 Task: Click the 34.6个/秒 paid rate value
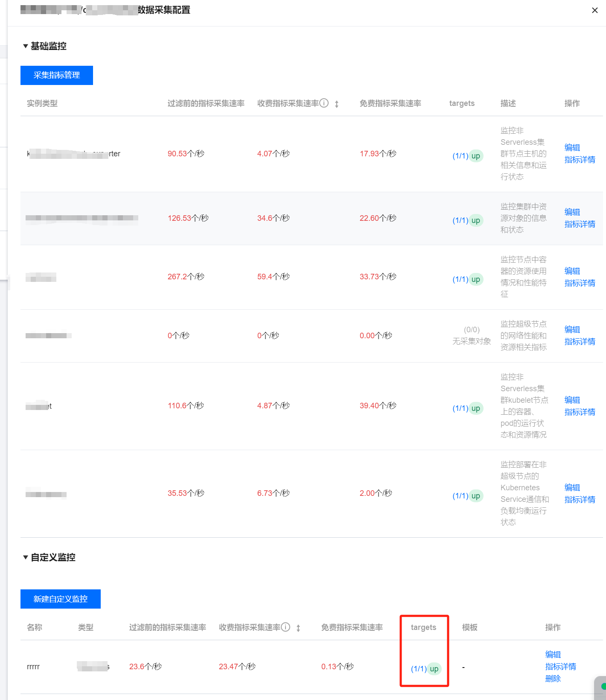coord(273,218)
